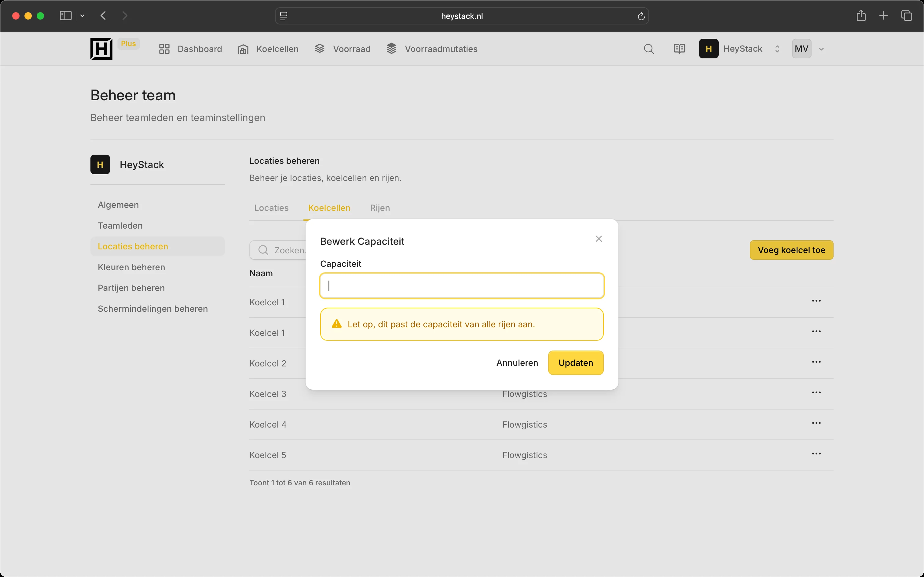Go to Voorraad in top navigation
The width and height of the screenshot is (924, 577).
point(343,49)
